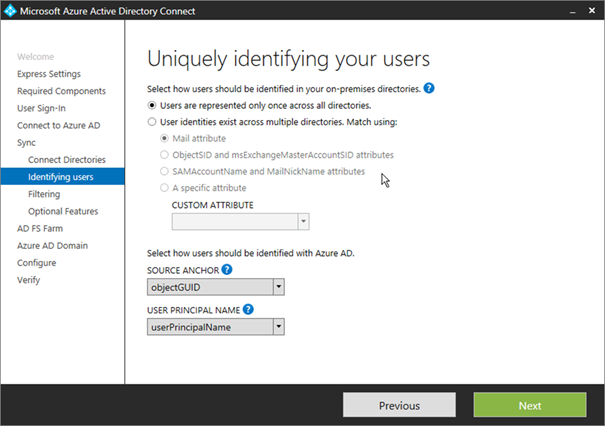Go to the Welcome step

point(35,57)
